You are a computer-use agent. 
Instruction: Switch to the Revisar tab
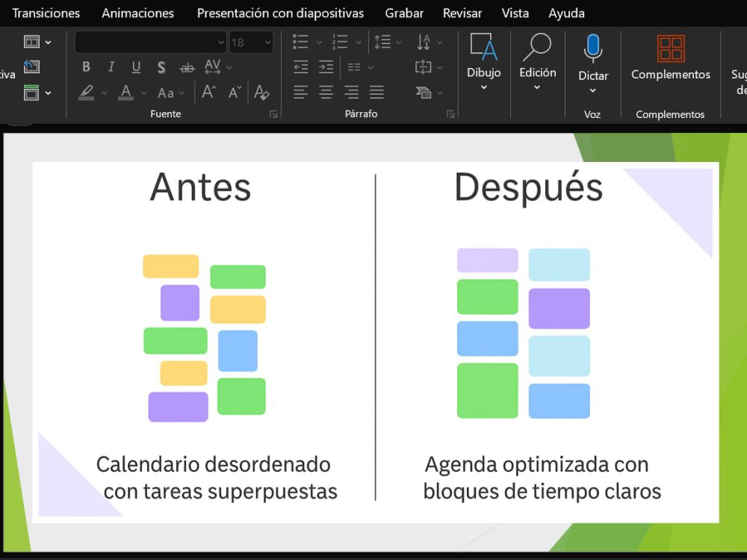click(462, 13)
